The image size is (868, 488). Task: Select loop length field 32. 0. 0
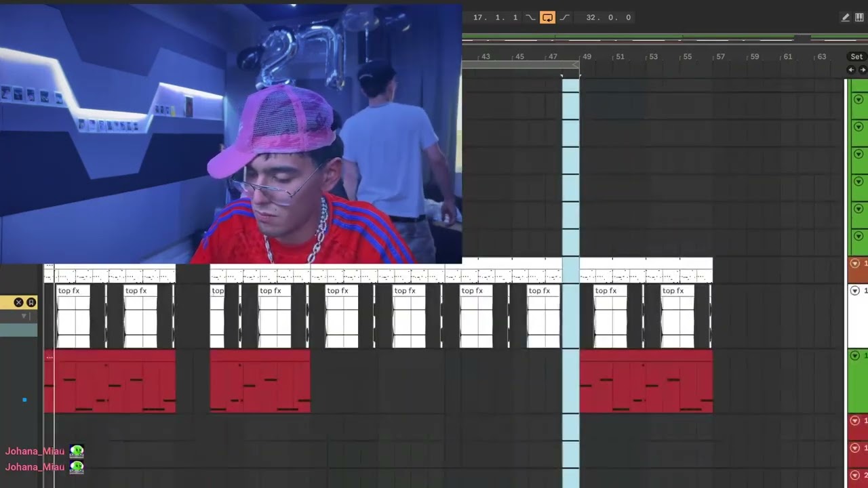609,18
